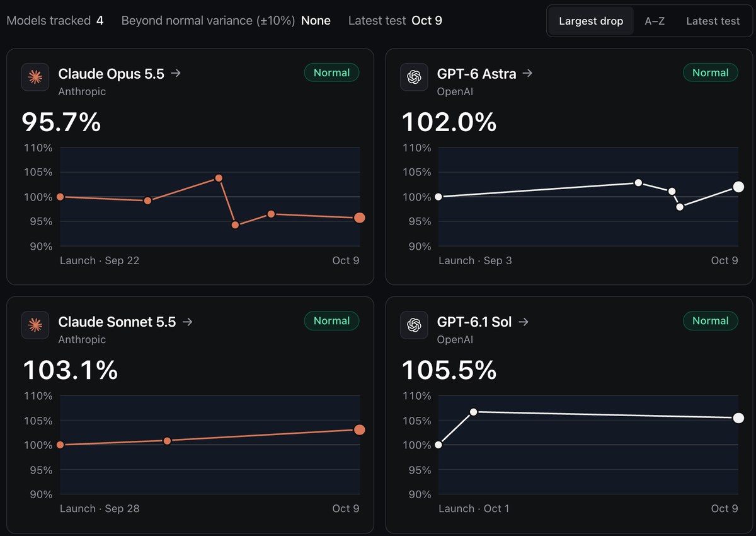Image resolution: width=756 pixels, height=536 pixels.
Task: Select the lowest point near 94% on Opus chart
Action: [235, 224]
